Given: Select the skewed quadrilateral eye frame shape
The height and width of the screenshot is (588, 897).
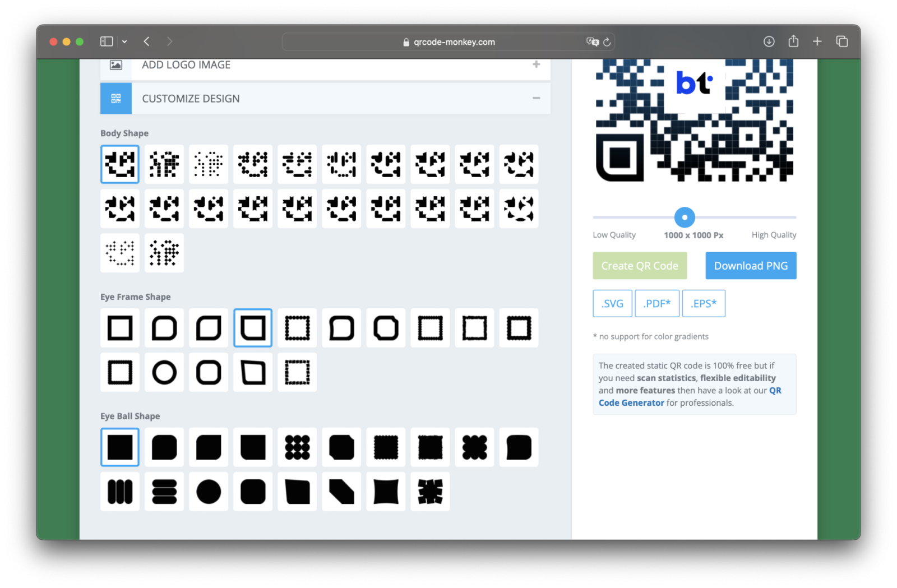Looking at the screenshot, I should click(253, 372).
